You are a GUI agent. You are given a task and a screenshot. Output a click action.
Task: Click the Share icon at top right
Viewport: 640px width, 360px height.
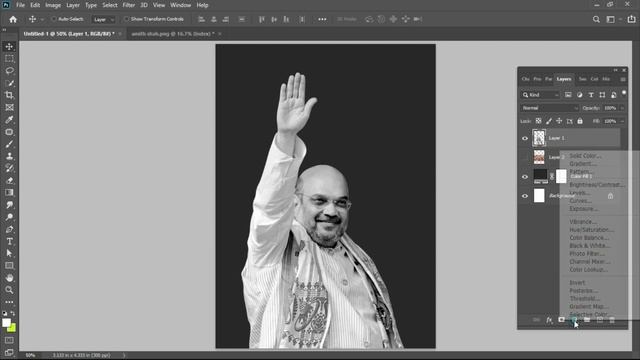[x=631, y=19]
